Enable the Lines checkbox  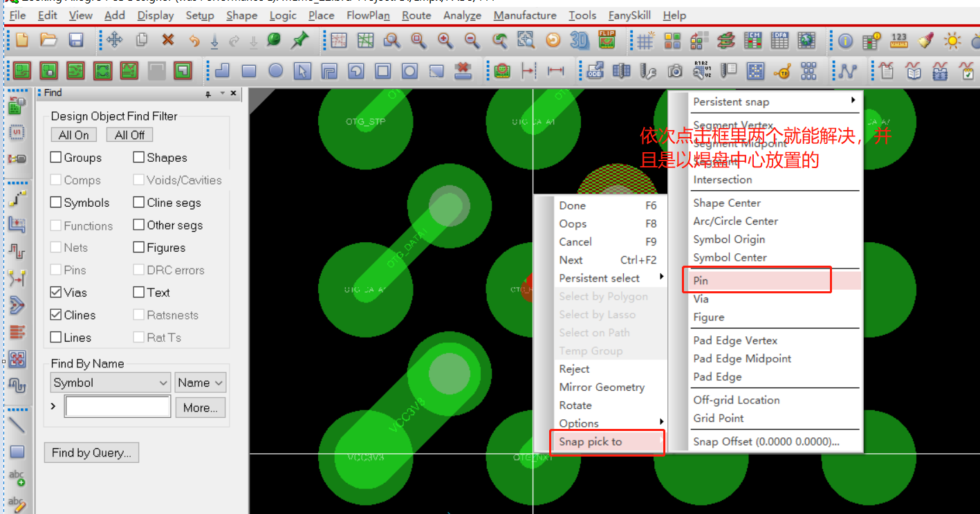click(56, 338)
